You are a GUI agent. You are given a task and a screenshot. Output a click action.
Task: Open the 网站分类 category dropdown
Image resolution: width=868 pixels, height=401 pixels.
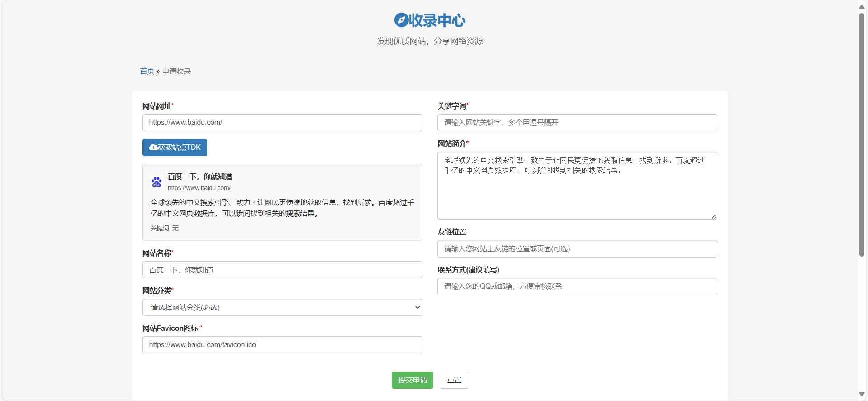pos(282,307)
